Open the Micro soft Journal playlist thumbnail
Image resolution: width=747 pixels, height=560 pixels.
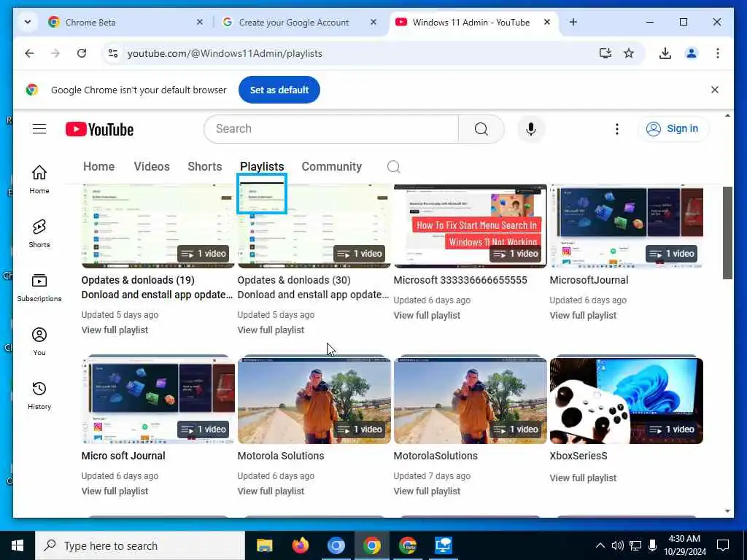[x=158, y=400]
